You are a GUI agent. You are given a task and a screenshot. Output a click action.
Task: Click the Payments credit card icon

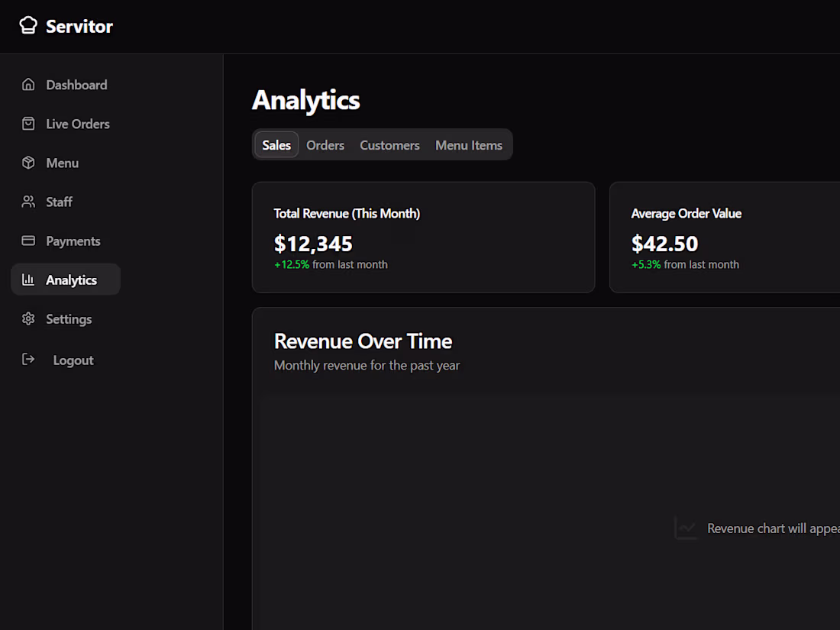tap(27, 240)
